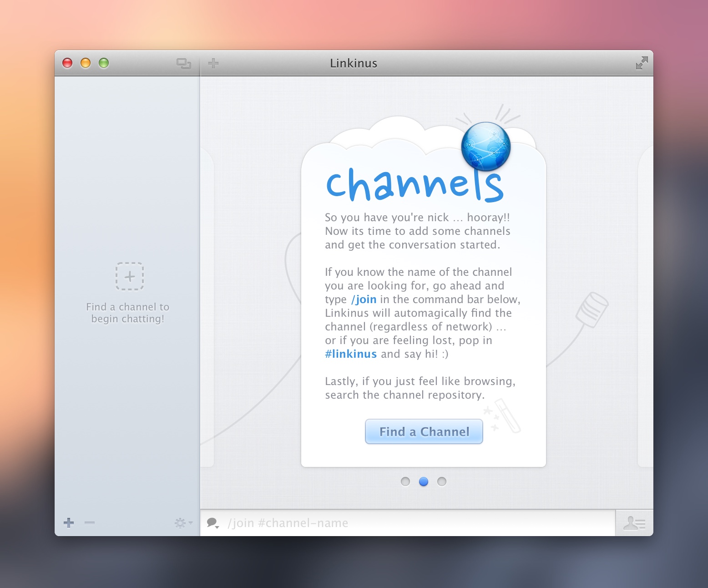The width and height of the screenshot is (708, 588).
Task: Click the blue globe network icon
Action: coord(486,147)
